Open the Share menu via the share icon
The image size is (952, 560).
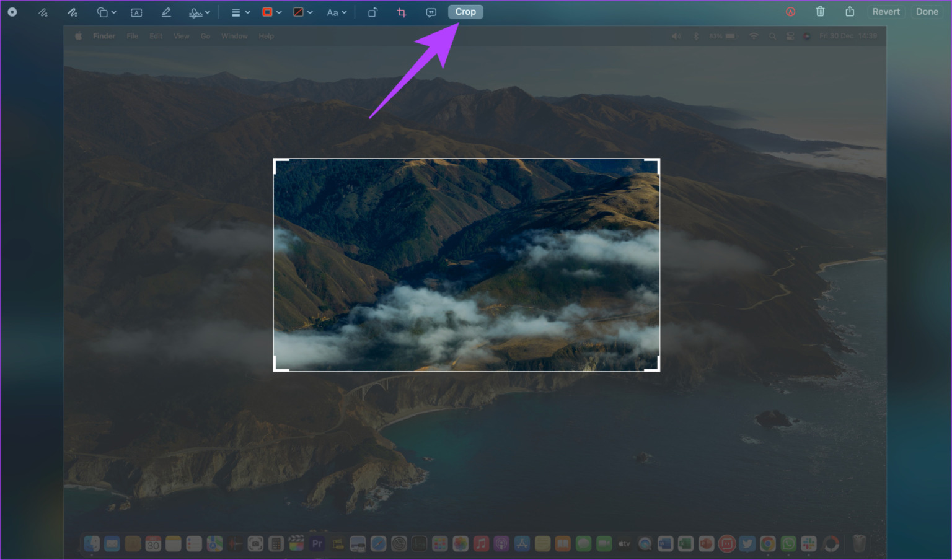[850, 11]
